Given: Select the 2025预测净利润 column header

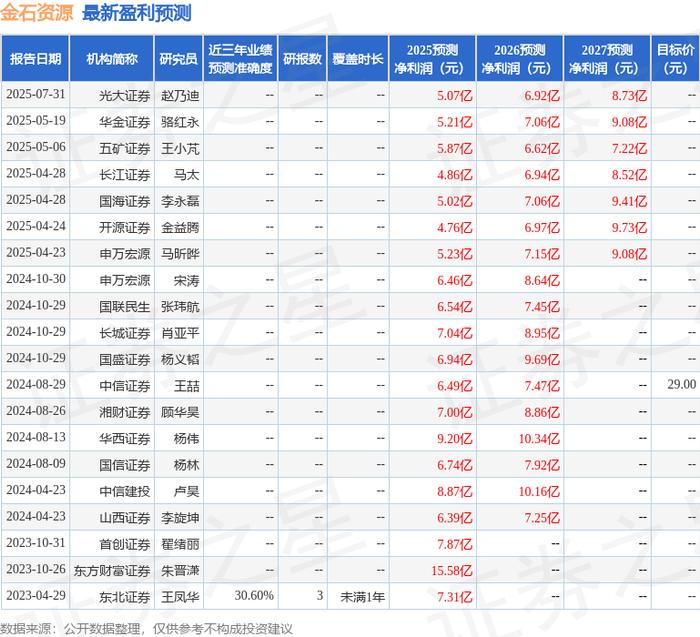Looking at the screenshot, I should click(432, 58).
